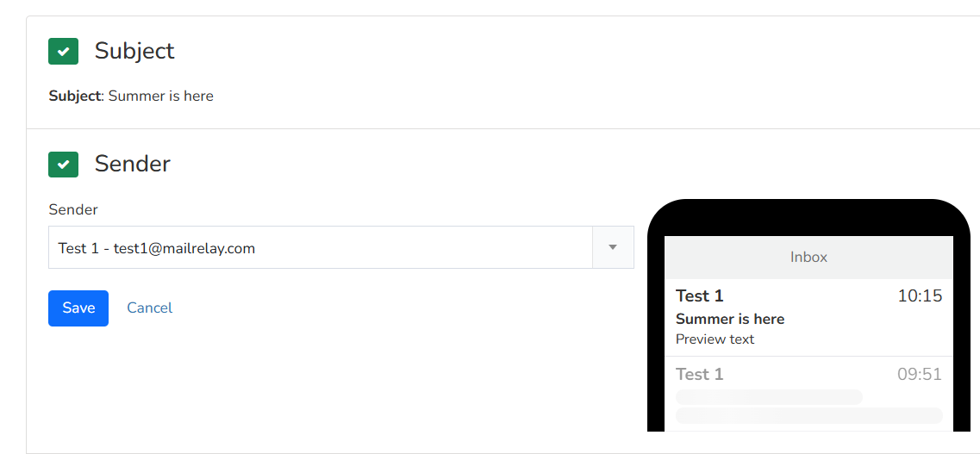Click the test1@mailrelay.com text in the field
The image size is (980, 454).
[184, 248]
